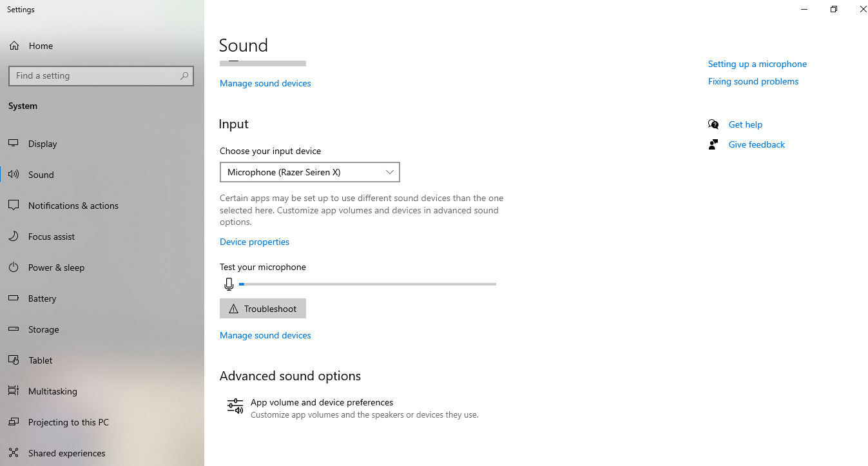Restore down the Settings window
This screenshot has width=868, height=466.
click(x=834, y=10)
